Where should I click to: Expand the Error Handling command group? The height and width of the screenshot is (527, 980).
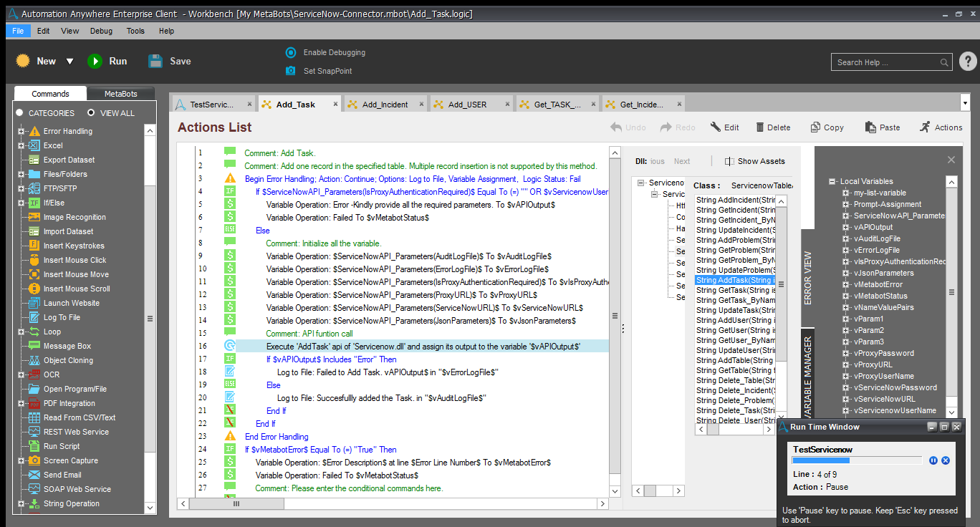tap(21, 132)
